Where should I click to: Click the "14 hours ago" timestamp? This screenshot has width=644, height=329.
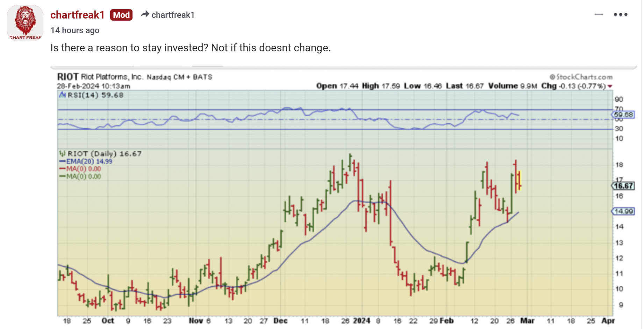coord(75,30)
